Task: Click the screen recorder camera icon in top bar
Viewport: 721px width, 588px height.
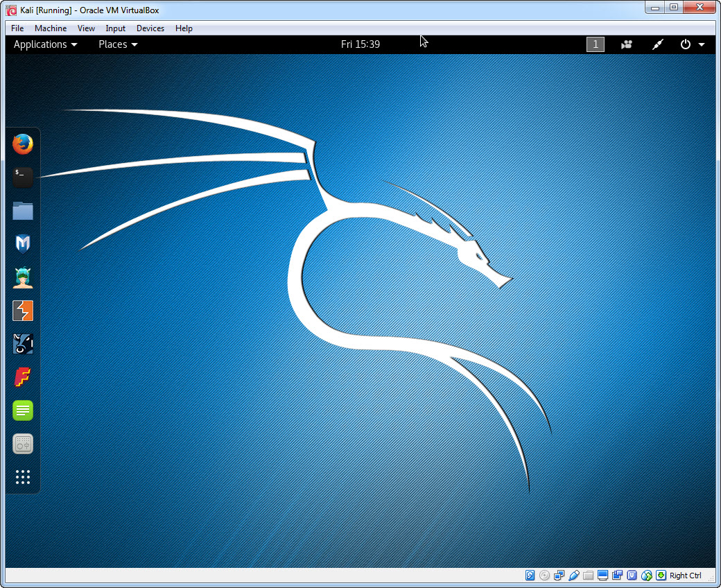Action: click(626, 44)
